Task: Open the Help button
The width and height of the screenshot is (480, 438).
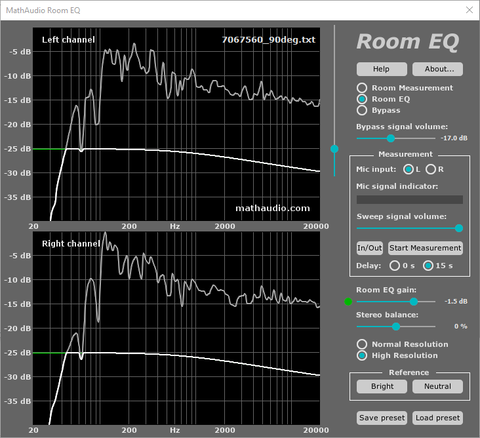Action: tap(382, 69)
